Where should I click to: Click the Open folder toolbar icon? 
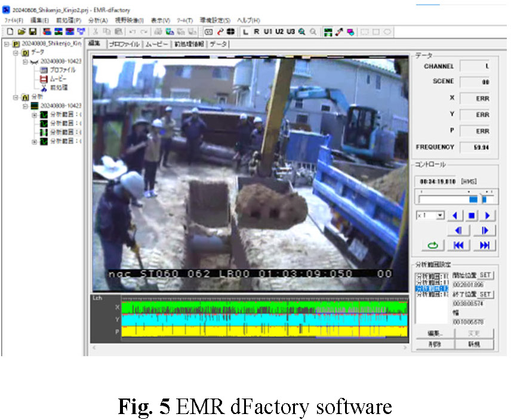[21, 32]
